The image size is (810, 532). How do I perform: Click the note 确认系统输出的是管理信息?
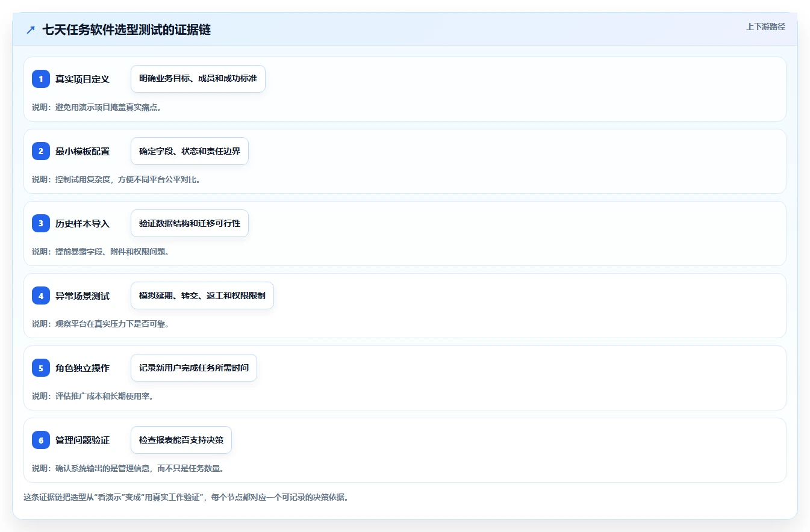[x=128, y=468]
